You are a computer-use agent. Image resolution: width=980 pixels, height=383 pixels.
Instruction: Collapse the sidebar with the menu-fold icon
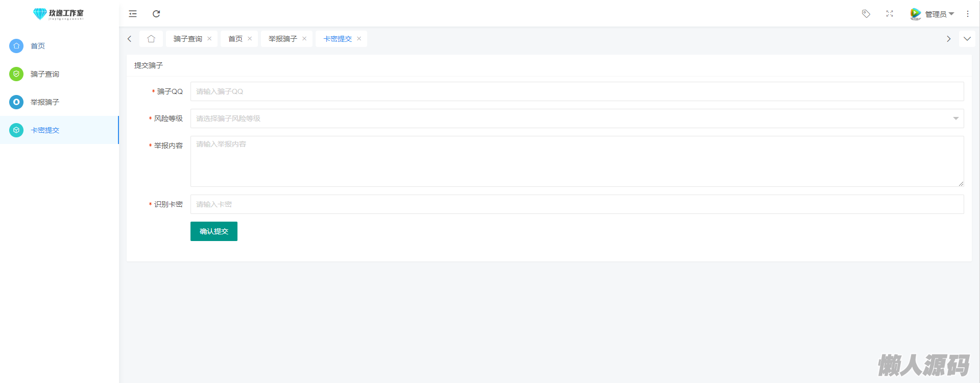pyautogui.click(x=133, y=14)
